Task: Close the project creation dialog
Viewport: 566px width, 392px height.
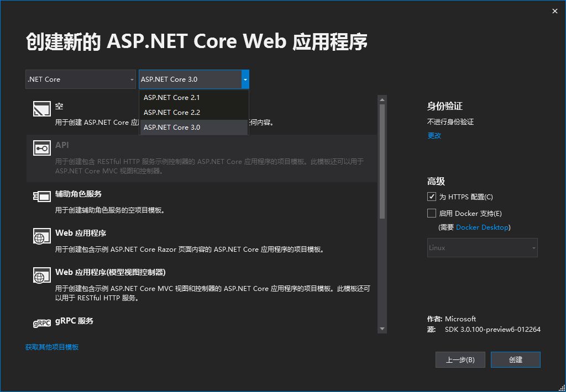Action: coord(554,11)
